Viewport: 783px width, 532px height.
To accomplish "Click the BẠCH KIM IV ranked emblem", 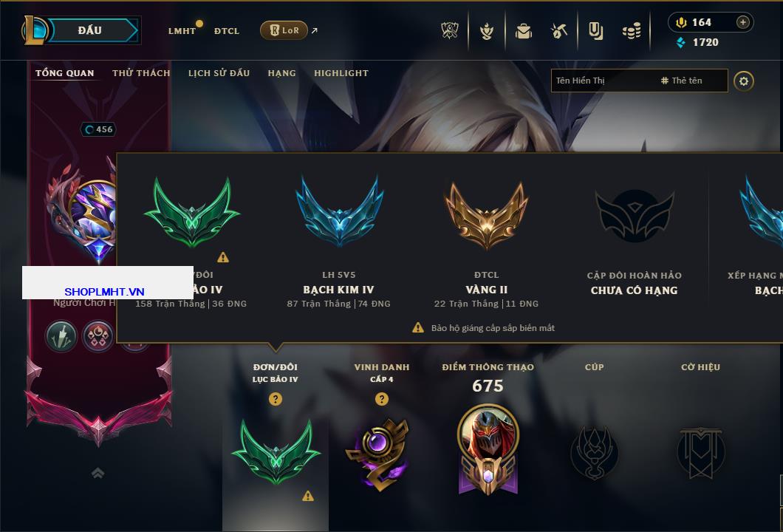I will (x=339, y=212).
